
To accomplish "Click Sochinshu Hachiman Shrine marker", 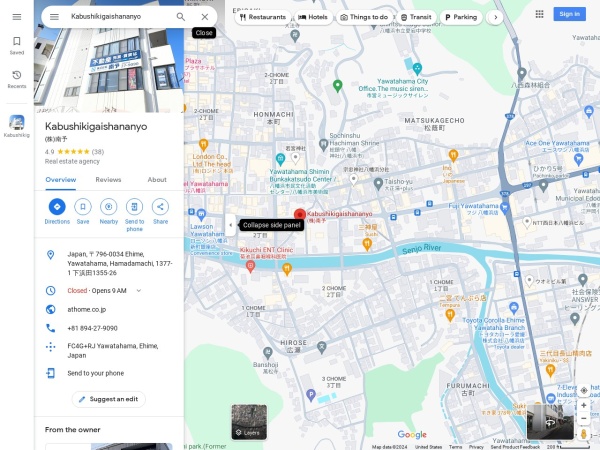I will point(323,145).
